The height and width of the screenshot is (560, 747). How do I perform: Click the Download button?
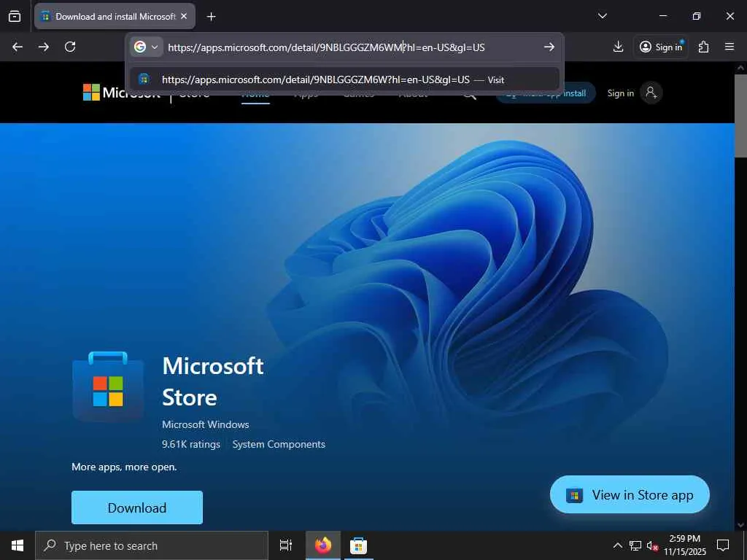point(137,507)
